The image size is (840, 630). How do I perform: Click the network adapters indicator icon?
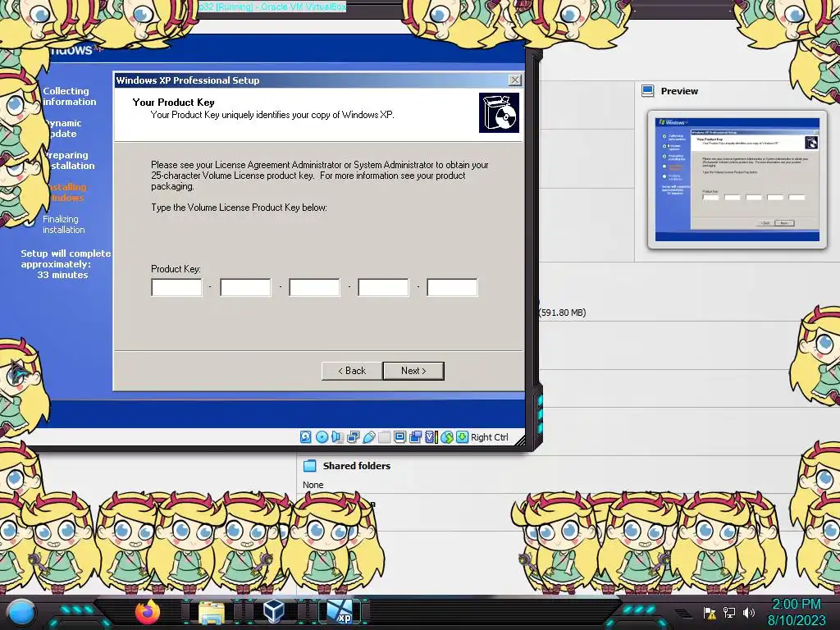tap(353, 437)
